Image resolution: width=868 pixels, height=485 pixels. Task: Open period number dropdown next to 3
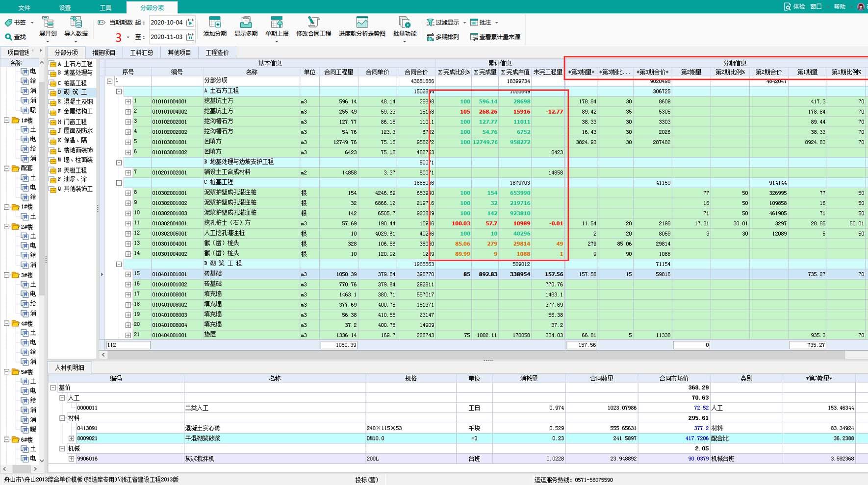tap(128, 37)
